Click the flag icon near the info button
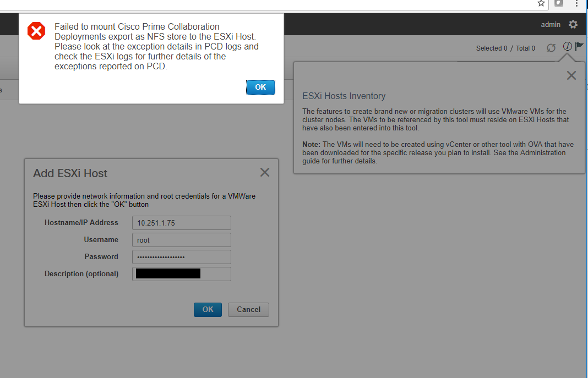Viewport: 588px width, 378px height. pos(579,46)
